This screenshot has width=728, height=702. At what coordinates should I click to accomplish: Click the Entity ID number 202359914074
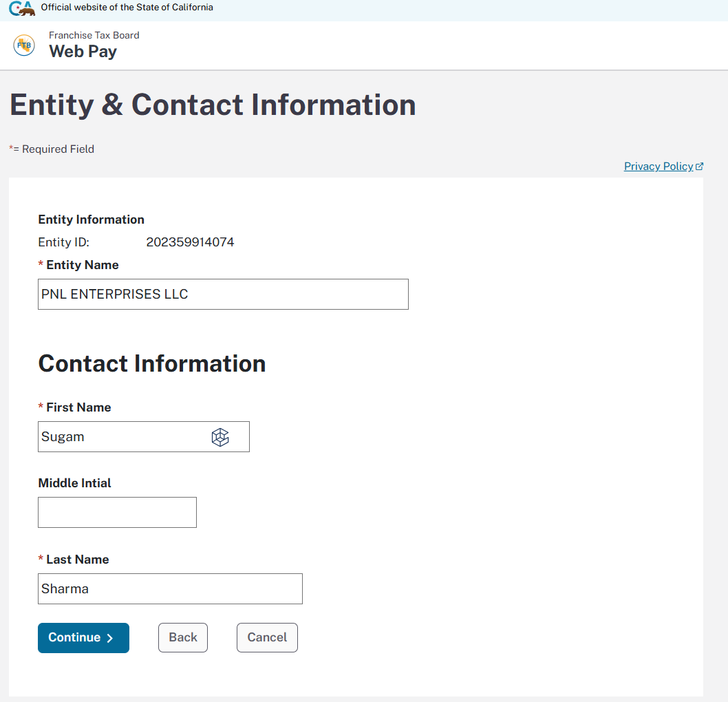190,242
